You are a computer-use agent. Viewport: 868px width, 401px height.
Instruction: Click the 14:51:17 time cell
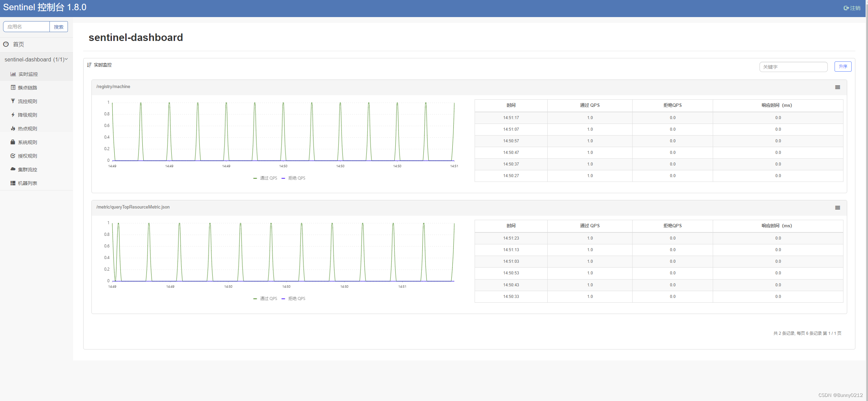pyautogui.click(x=511, y=118)
